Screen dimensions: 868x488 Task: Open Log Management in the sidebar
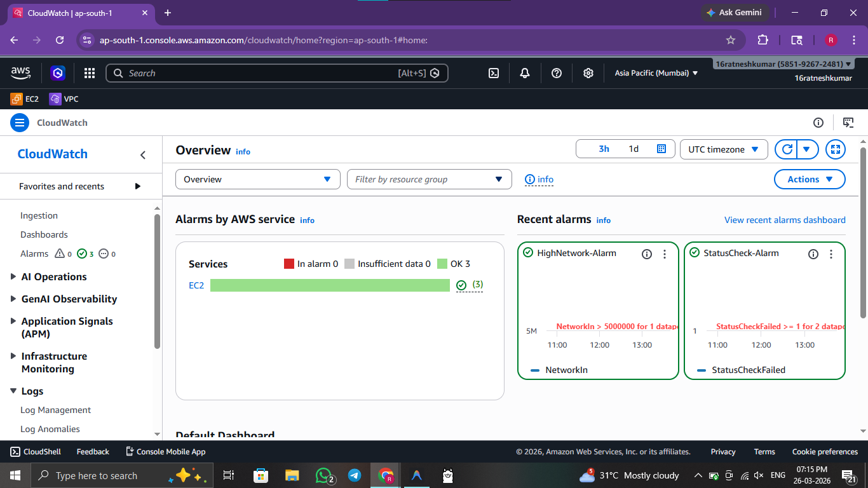tap(55, 410)
